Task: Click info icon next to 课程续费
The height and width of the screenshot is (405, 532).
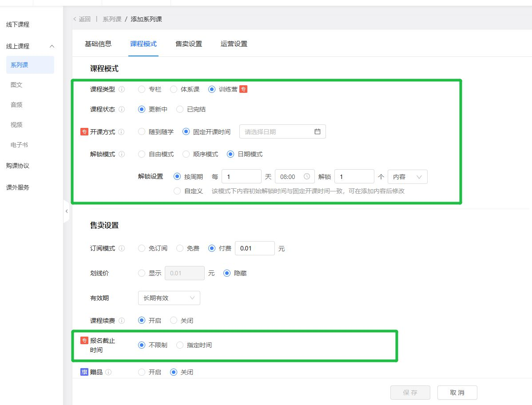Action: pyautogui.click(x=122, y=321)
